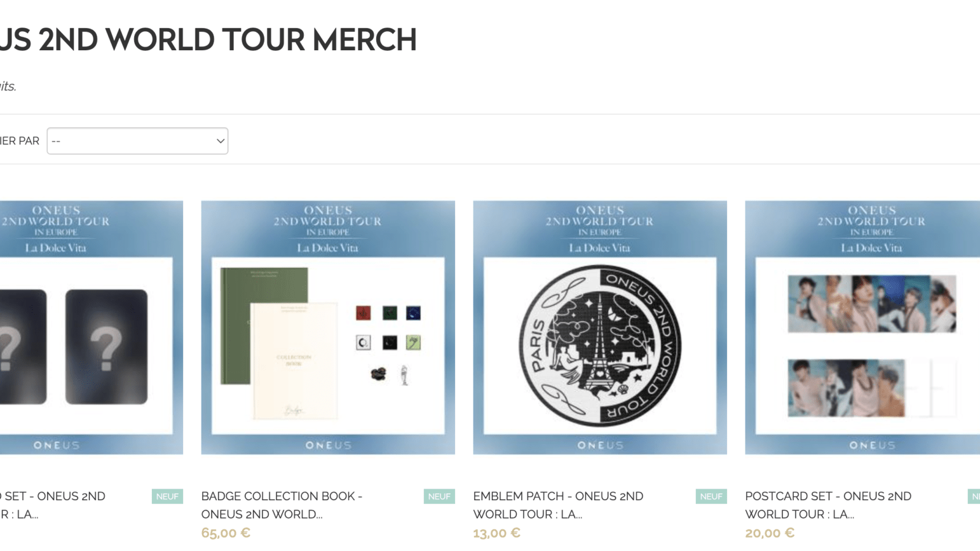Click the NEUF badge beside the photocard set
980x551 pixels.
tap(167, 497)
